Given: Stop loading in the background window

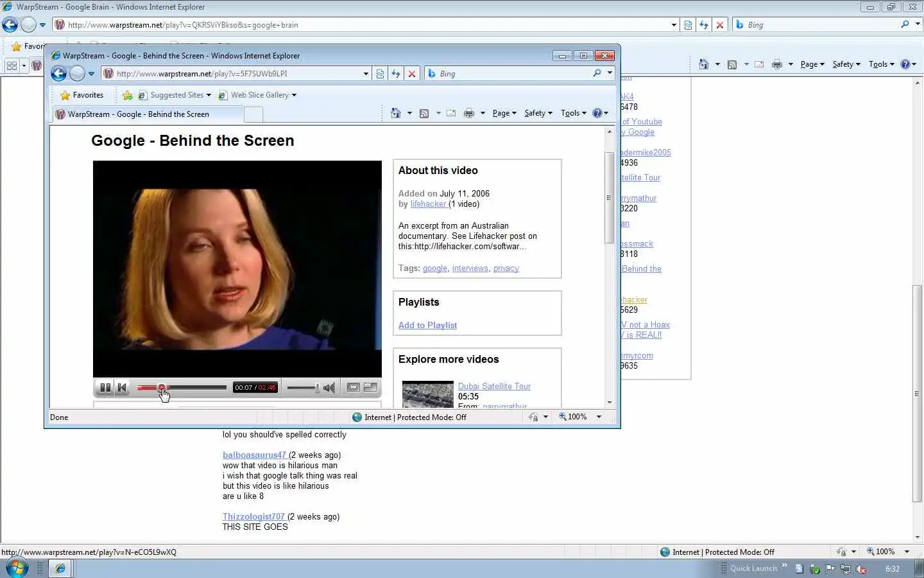Looking at the screenshot, I should click(x=720, y=25).
